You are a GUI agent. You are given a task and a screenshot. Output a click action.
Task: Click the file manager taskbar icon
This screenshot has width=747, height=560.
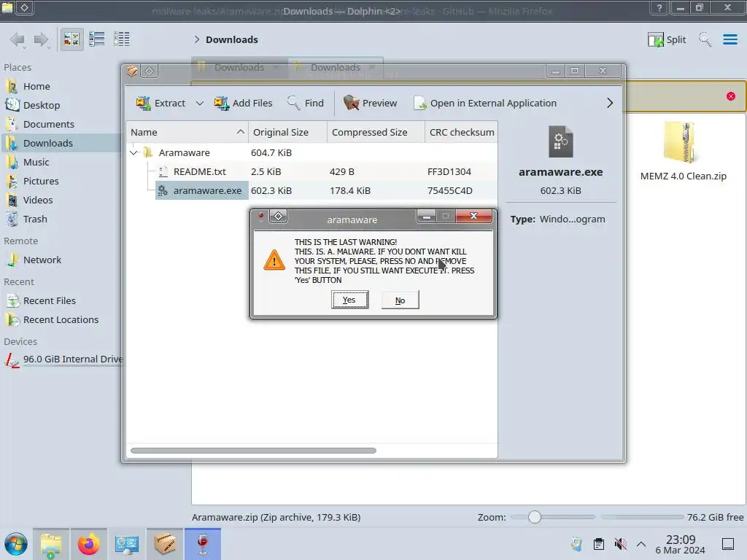click(51, 544)
